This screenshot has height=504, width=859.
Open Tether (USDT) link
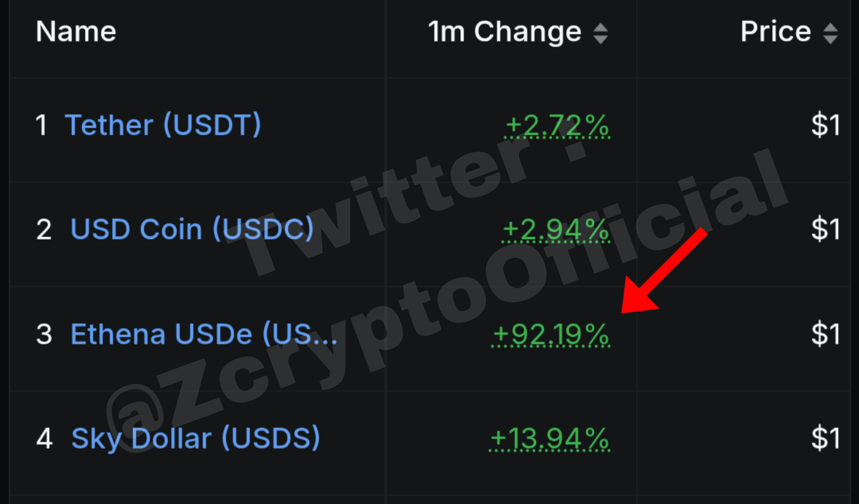point(163,125)
